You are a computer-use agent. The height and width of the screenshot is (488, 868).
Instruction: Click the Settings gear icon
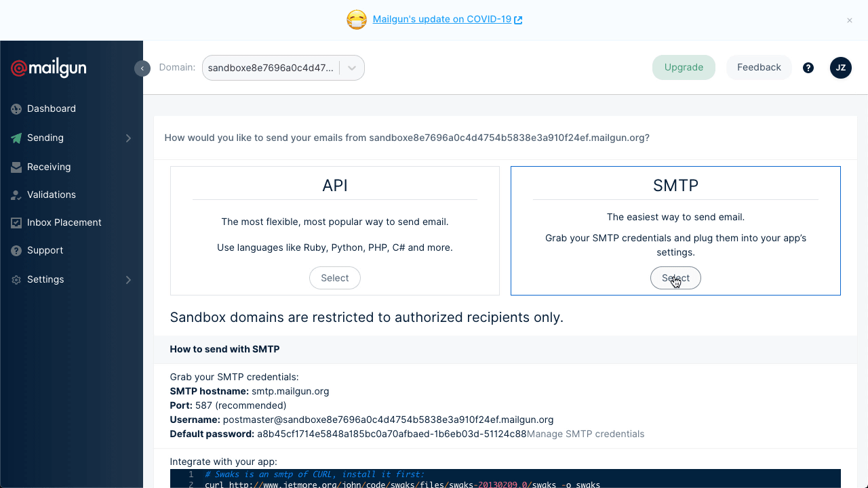coord(16,279)
